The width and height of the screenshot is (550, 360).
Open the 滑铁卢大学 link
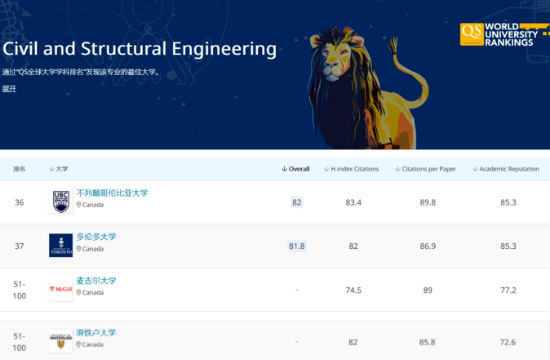tap(96, 333)
